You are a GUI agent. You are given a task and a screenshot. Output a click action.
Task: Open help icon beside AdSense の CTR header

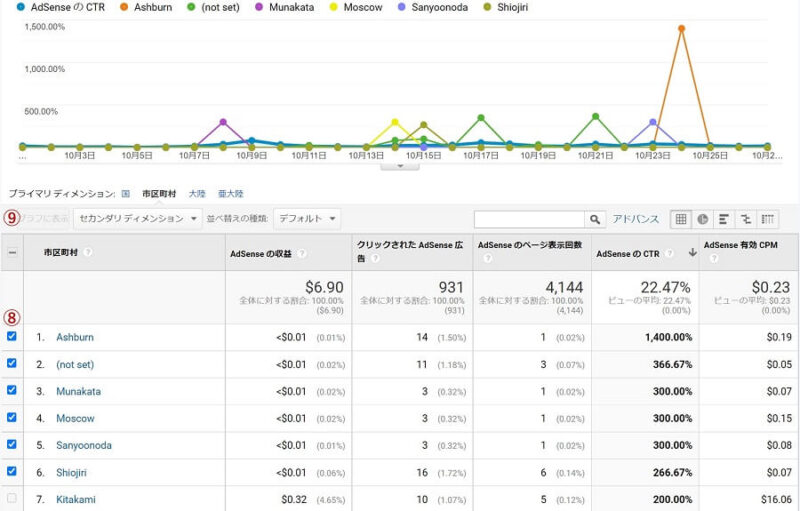coord(669,253)
